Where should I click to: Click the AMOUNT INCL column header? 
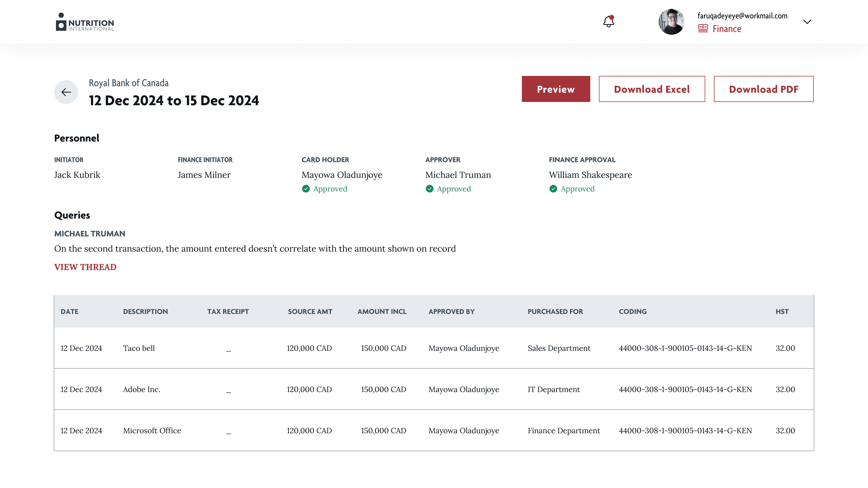[x=382, y=312]
